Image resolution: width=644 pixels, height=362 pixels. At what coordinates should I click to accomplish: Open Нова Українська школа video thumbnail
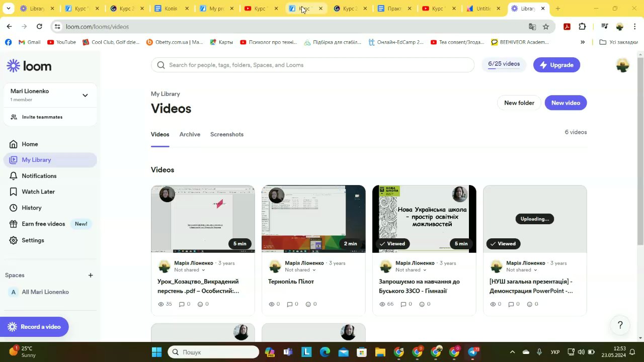coord(424,219)
